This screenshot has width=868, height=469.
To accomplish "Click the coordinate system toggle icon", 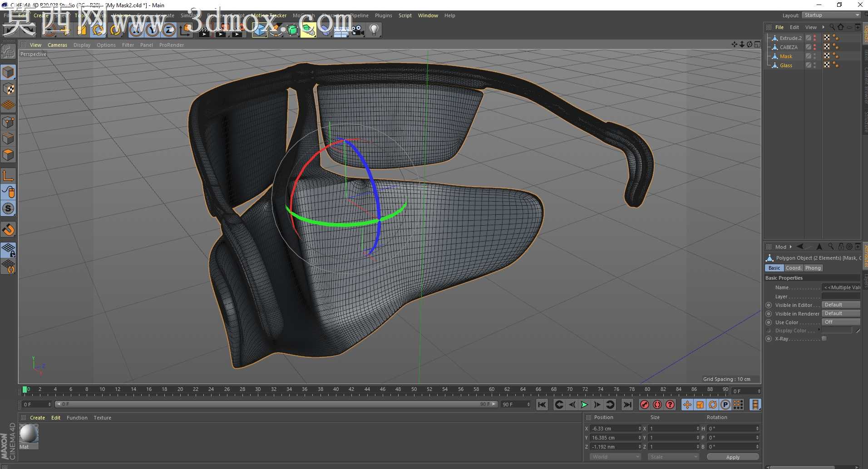I will pos(186,30).
